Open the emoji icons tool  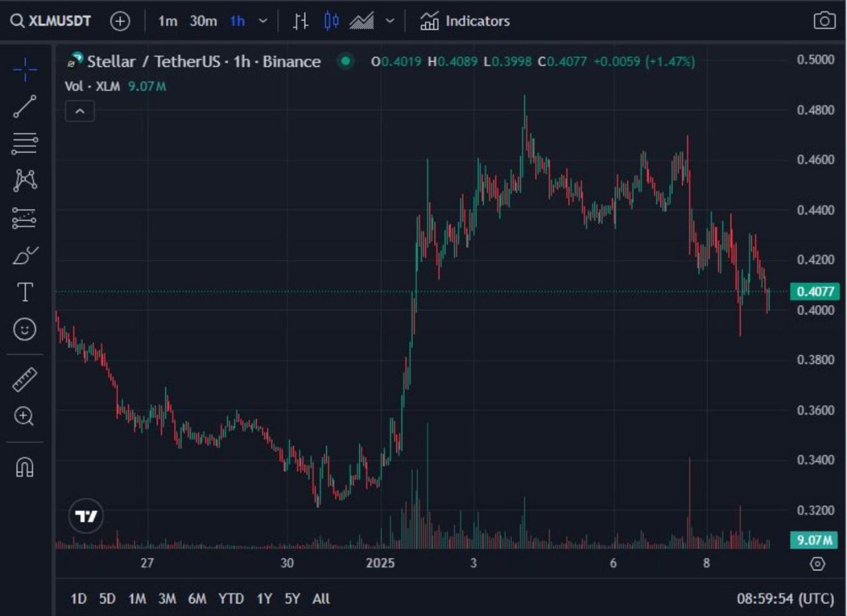pos(25,329)
